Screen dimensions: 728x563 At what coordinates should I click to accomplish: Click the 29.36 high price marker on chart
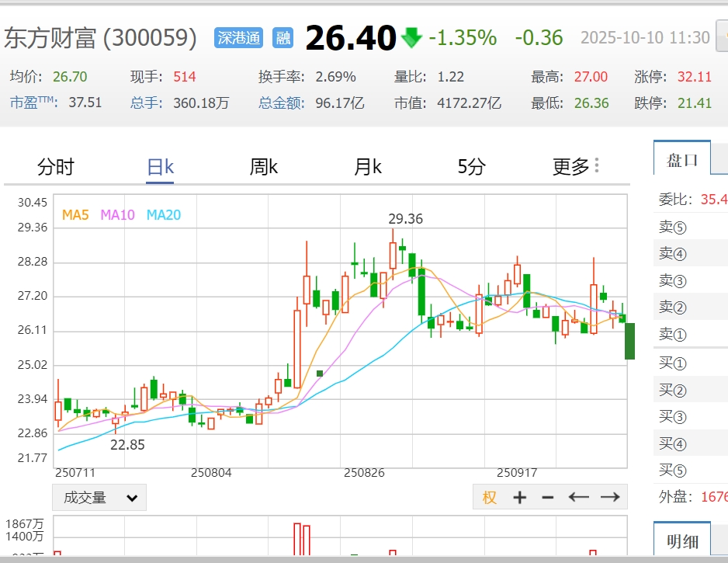click(405, 219)
